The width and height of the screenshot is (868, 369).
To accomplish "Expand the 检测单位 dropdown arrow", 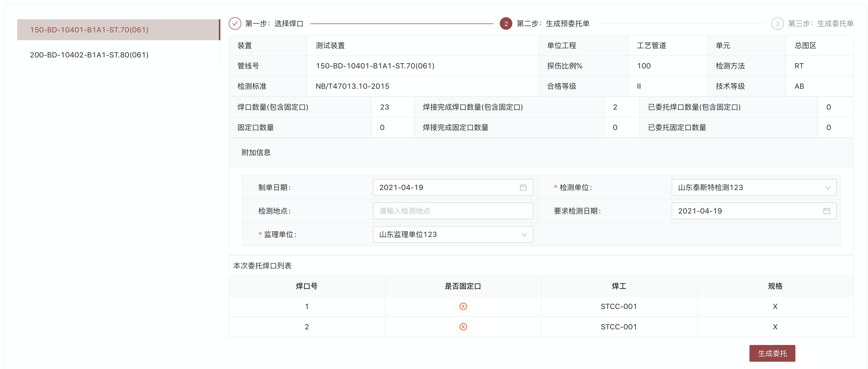I will coord(827,188).
